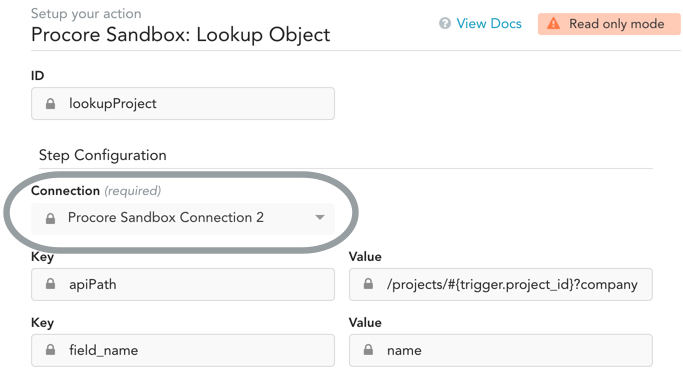The image size is (683, 377).
Task: Click the Connection (required) label
Action: point(96,191)
